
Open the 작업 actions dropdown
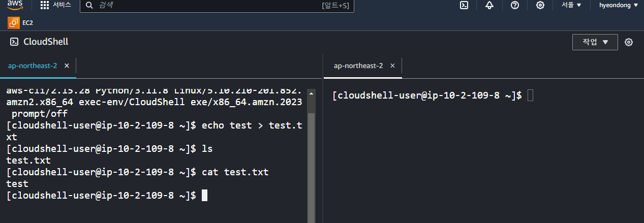(x=595, y=42)
